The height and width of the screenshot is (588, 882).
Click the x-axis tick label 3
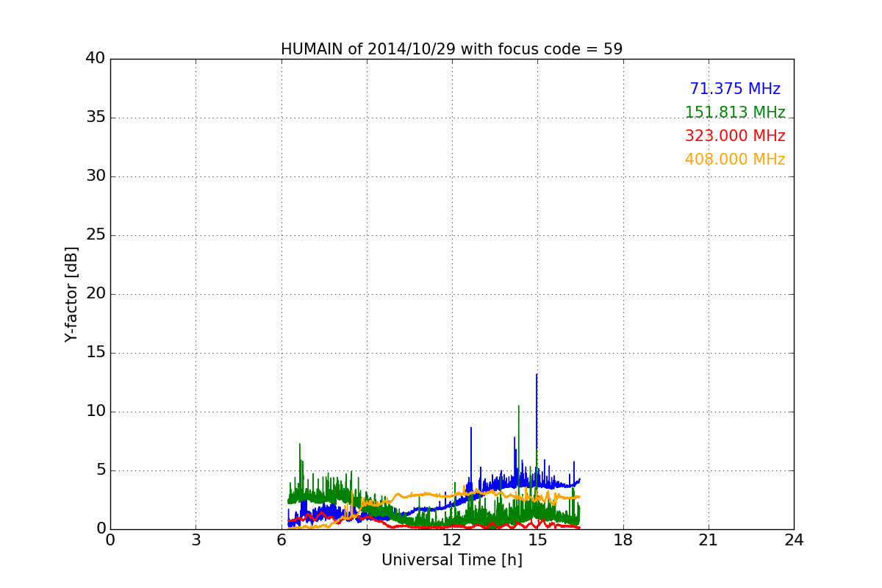coord(196,539)
